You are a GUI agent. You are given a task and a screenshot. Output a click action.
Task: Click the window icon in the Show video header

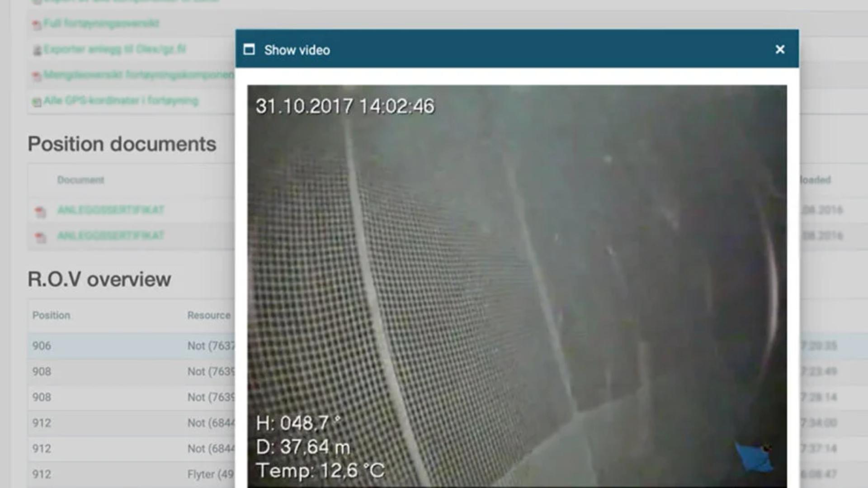click(249, 49)
